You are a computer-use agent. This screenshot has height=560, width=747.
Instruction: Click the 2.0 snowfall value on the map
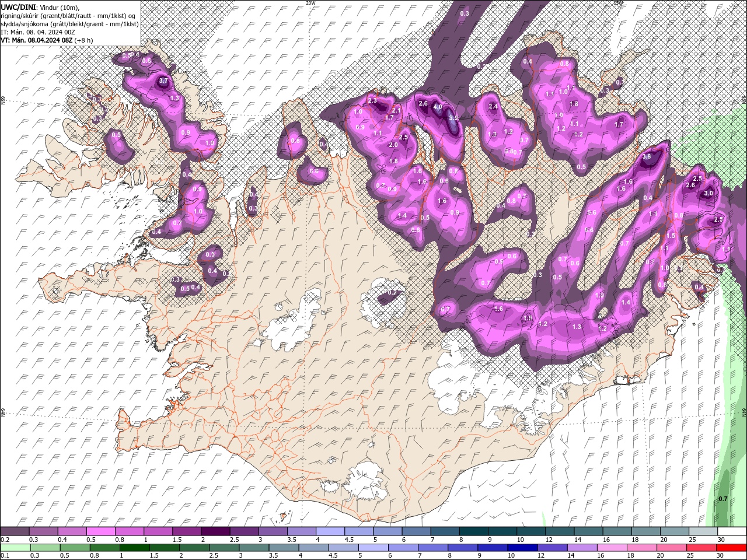393,145
